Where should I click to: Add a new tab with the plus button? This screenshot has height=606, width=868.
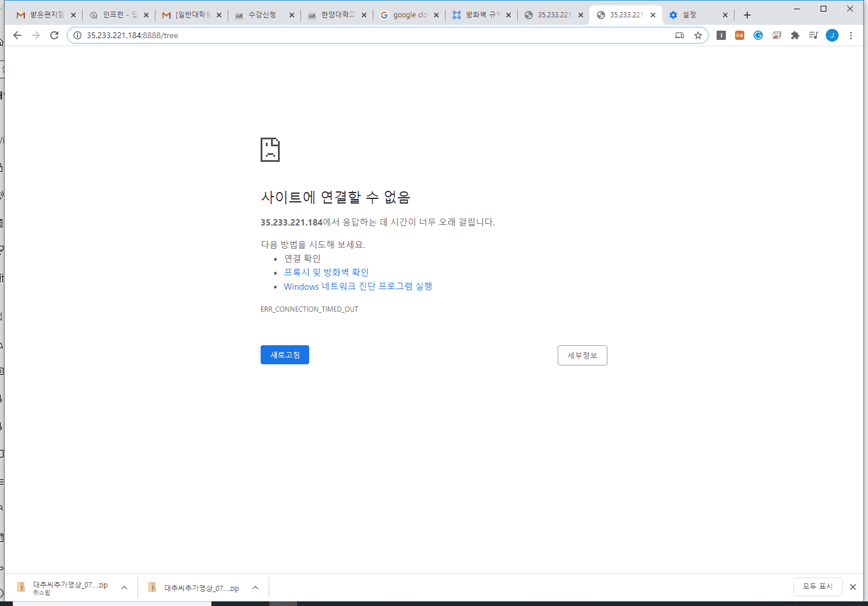click(x=747, y=15)
